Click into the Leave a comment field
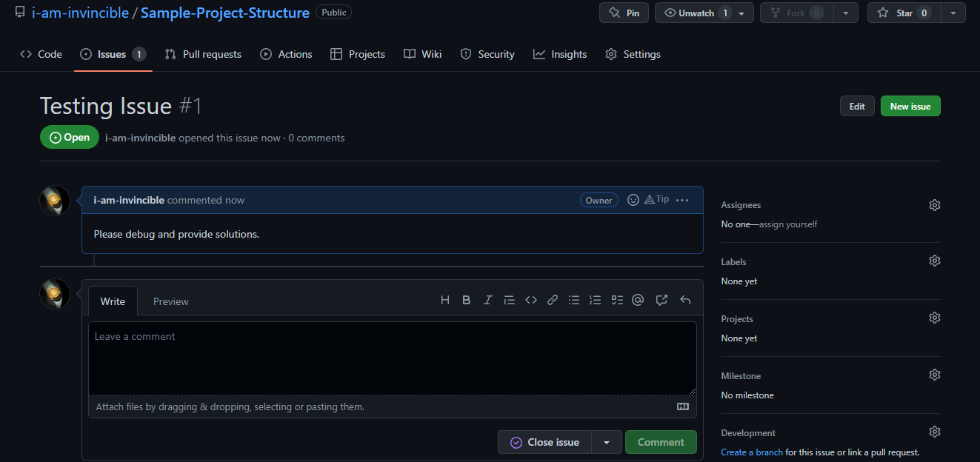Image resolution: width=980 pixels, height=462 pixels. tap(393, 358)
